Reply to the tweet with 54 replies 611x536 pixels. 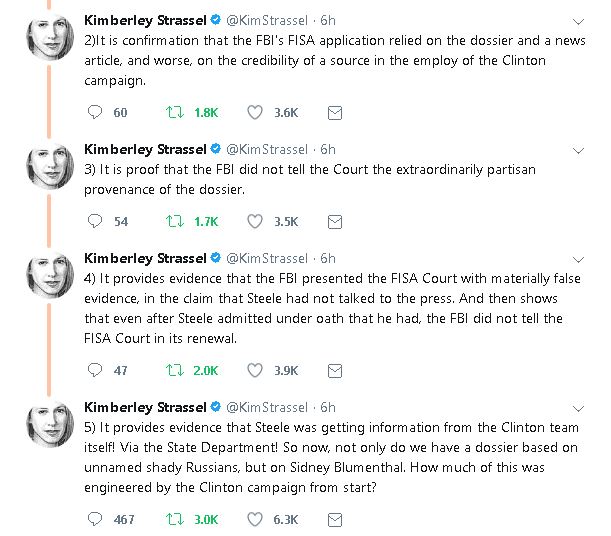(95, 221)
